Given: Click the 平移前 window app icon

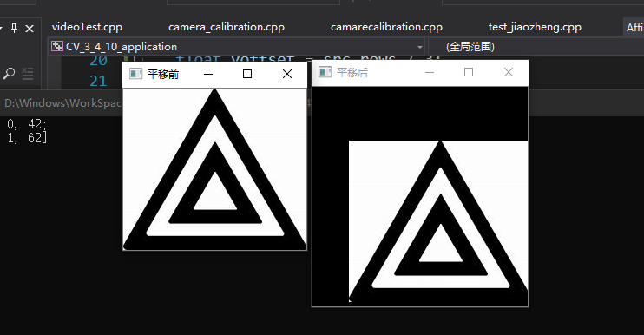Looking at the screenshot, I should (x=135, y=74).
